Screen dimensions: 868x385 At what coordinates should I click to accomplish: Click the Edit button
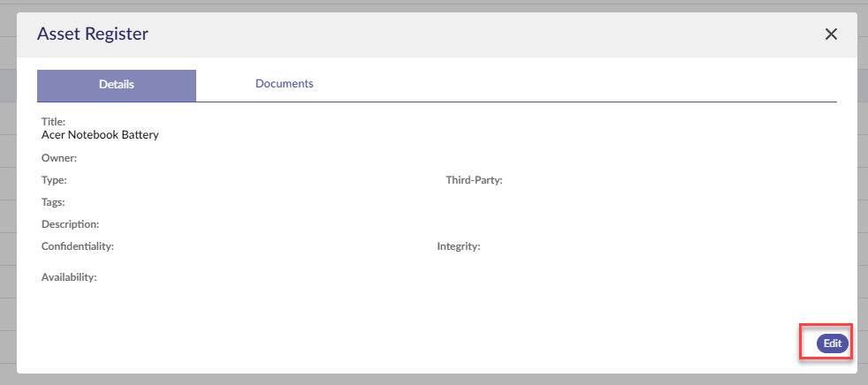(x=833, y=343)
